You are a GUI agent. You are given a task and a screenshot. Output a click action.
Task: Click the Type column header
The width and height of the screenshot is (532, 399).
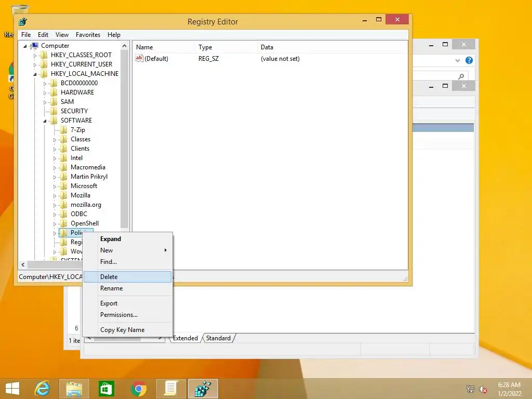tap(225, 47)
